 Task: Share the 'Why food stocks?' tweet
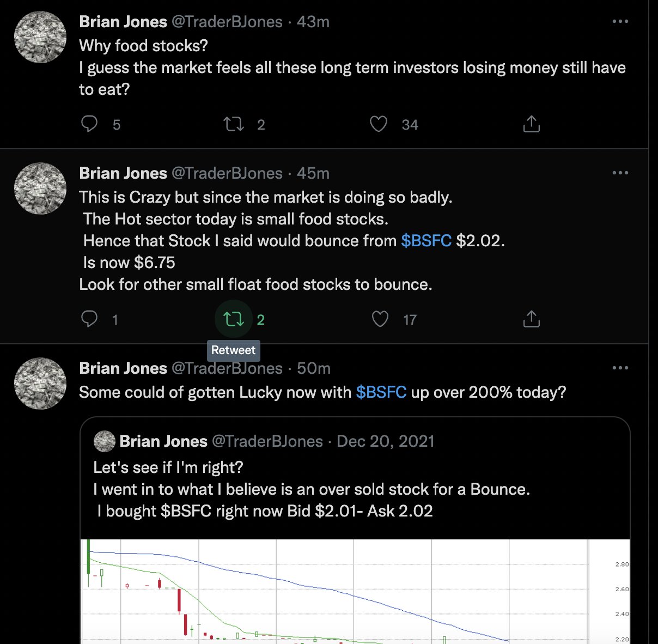532,124
